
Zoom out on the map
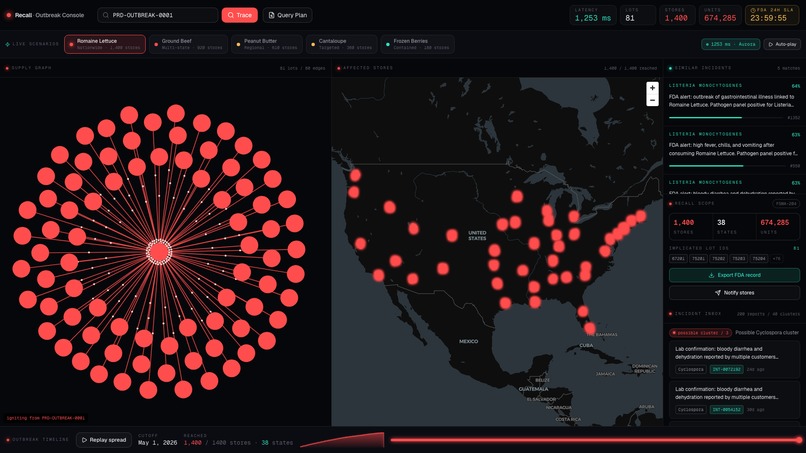[x=652, y=100]
